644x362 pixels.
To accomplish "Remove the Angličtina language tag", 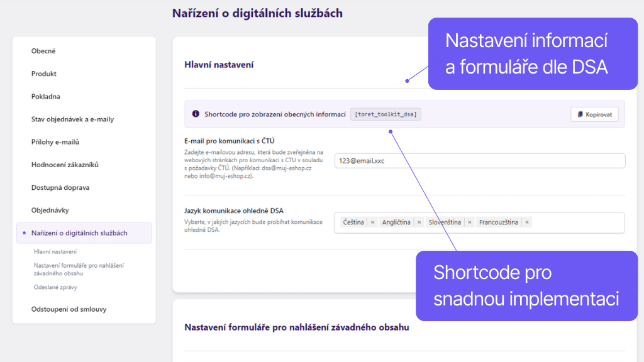I will coord(419,222).
